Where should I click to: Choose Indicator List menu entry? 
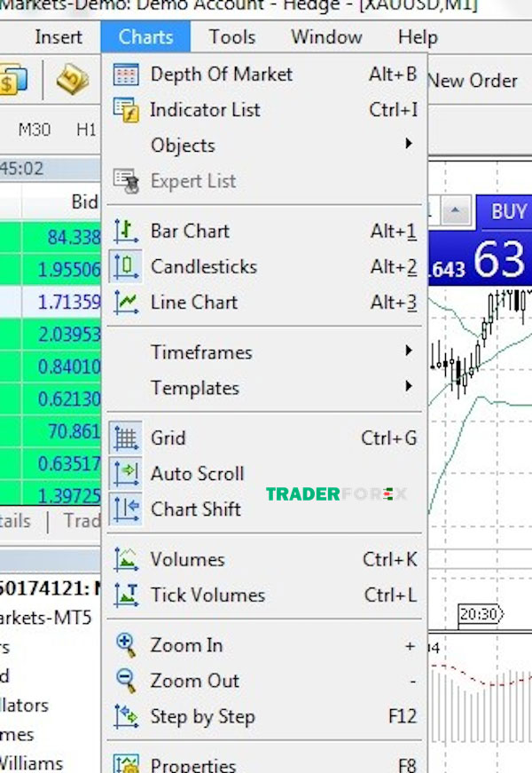[265, 109]
